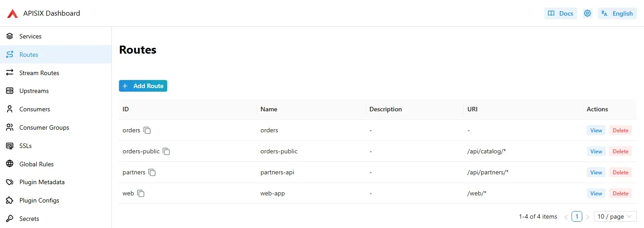Select page 1 in pagination

tap(577, 216)
